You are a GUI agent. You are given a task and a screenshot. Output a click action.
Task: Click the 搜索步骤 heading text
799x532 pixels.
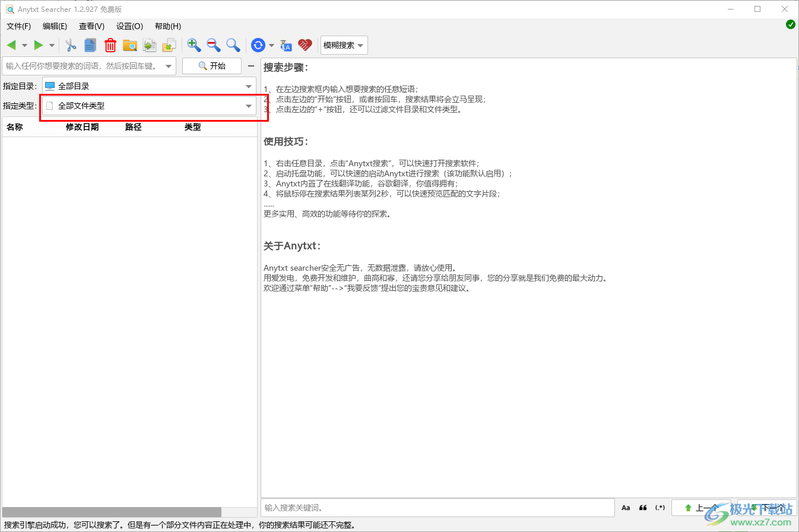[286, 67]
